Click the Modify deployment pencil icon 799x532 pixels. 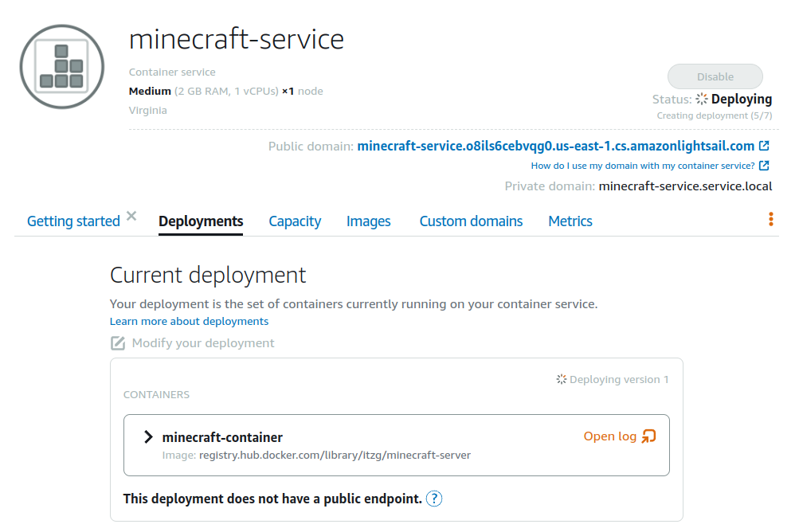[118, 343]
